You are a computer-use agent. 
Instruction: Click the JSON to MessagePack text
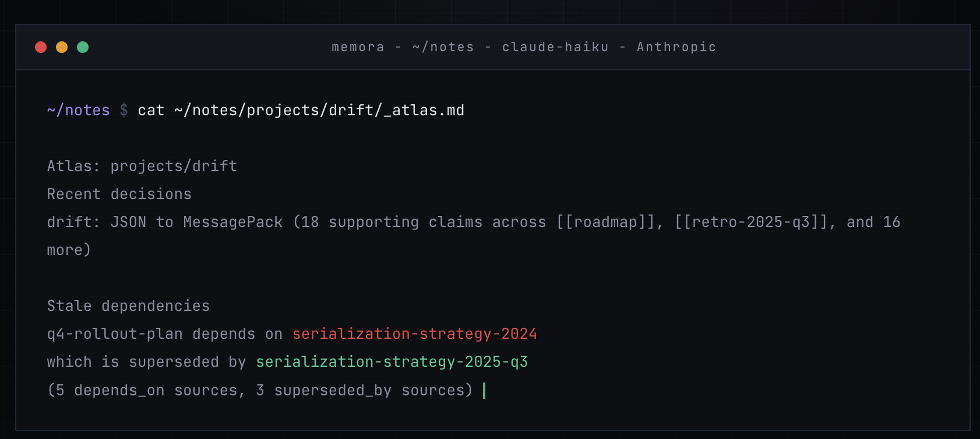click(196, 222)
